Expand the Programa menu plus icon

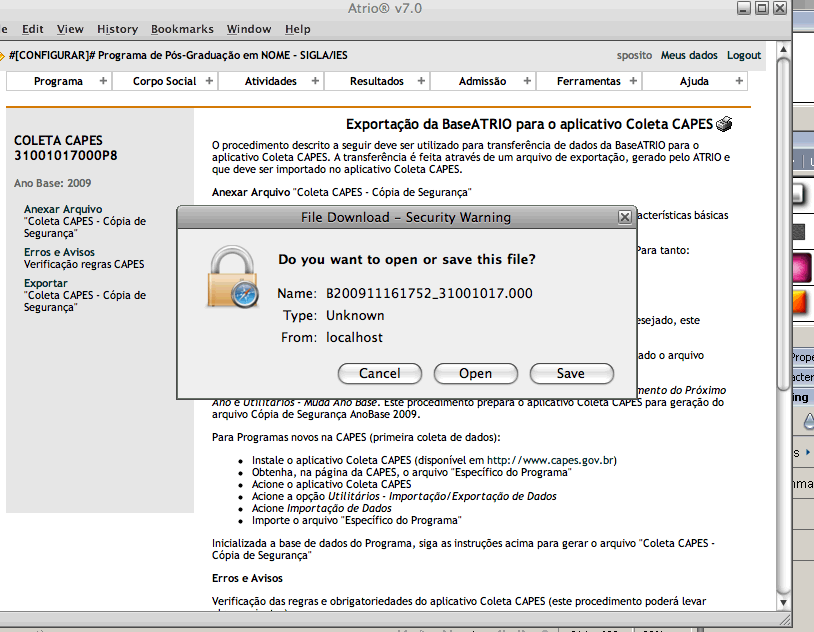pos(103,81)
